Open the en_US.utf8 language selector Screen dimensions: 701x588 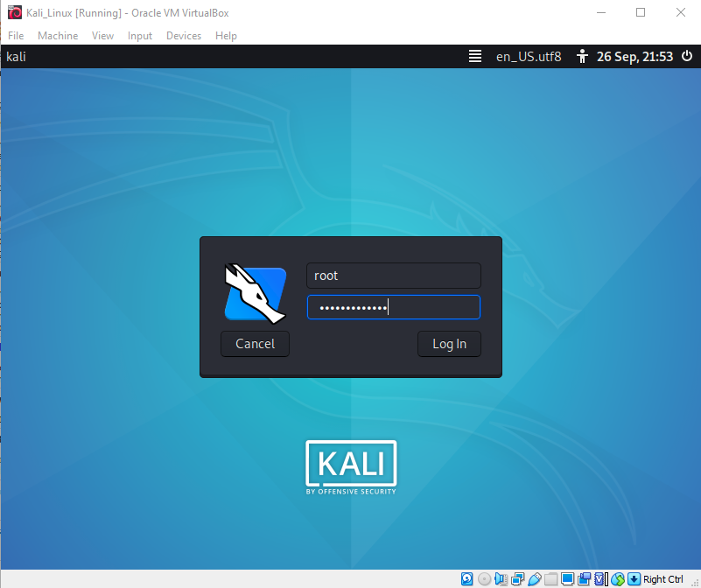pyautogui.click(x=529, y=56)
